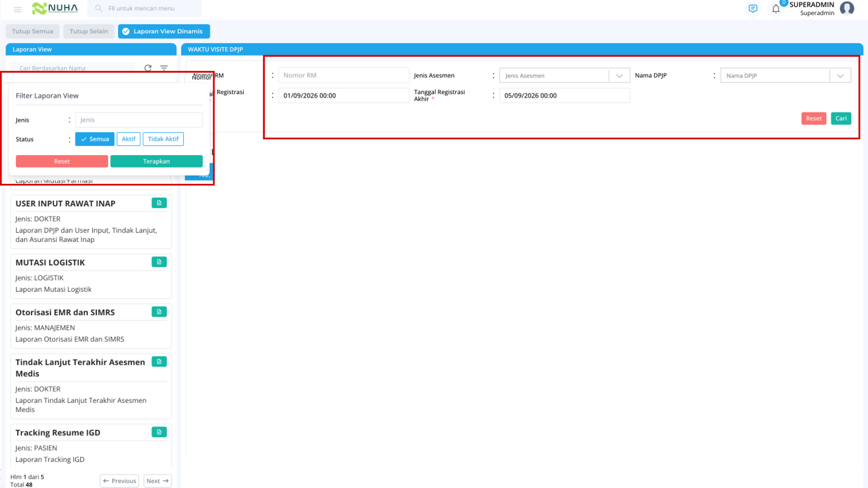The width and height of the screenshot is (868, 488).
Task: Open Tindak Lanjut Terakhir Asesmen Medis report icon
Action: click(x=159, y=362)
